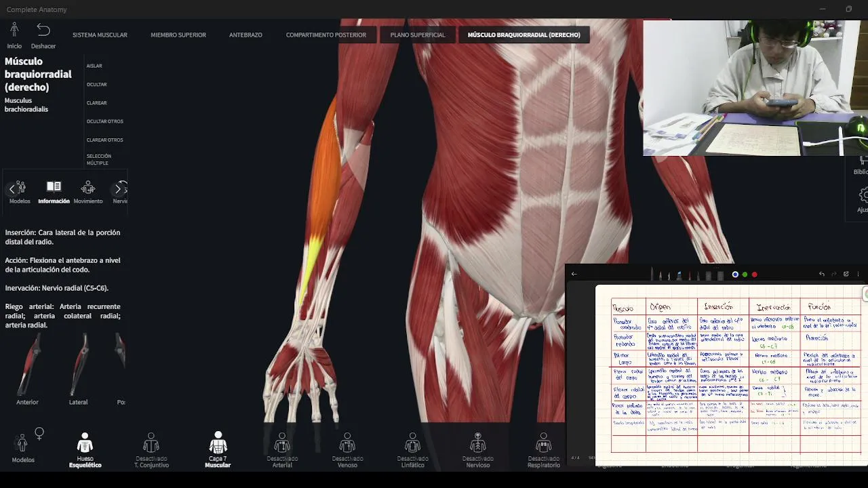Open Miembro Superior breadcrumb

178,35
